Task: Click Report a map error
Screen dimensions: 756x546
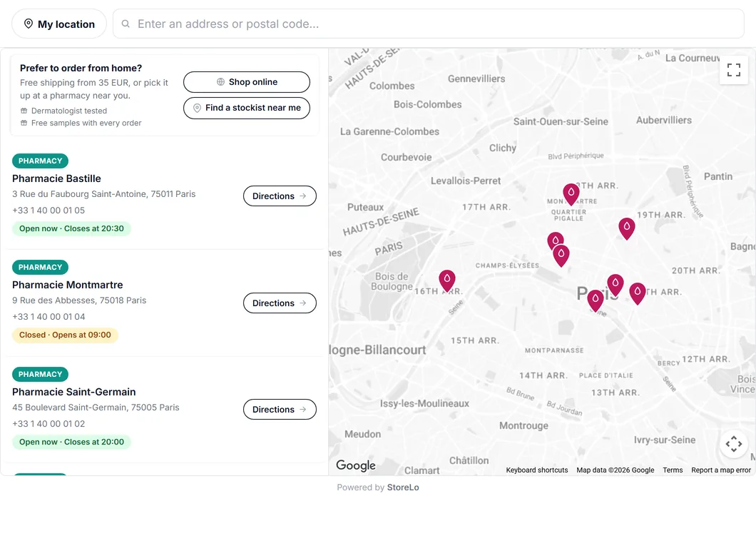Action: (721, 470)
